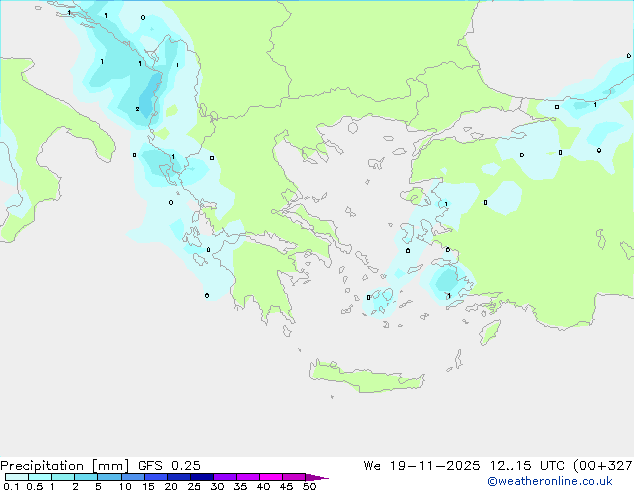Pick the legend swatch between 35 and 40
The image size is (634, 490).
(x=248, y=477)
